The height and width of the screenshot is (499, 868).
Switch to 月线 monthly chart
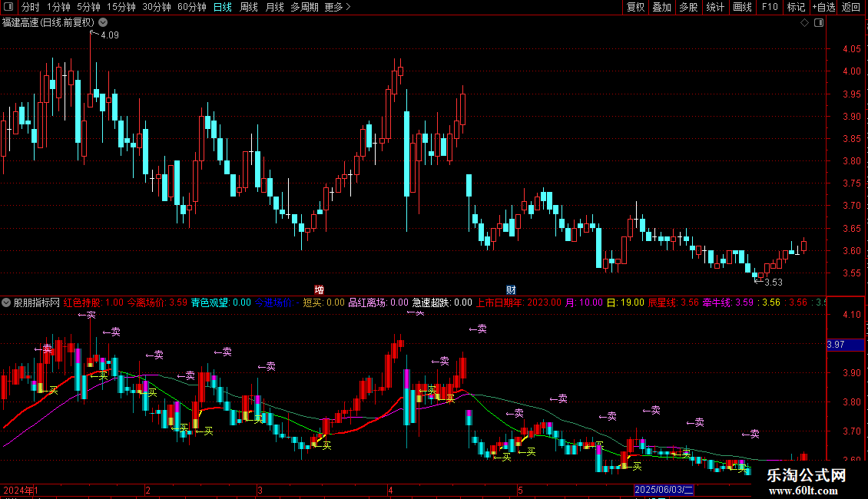(x=274, y=7)
